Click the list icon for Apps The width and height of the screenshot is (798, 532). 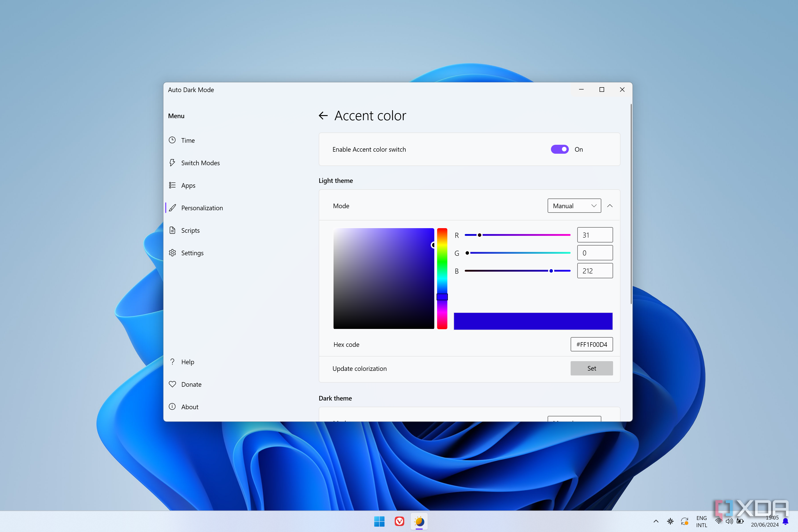(x=172, y=185)
